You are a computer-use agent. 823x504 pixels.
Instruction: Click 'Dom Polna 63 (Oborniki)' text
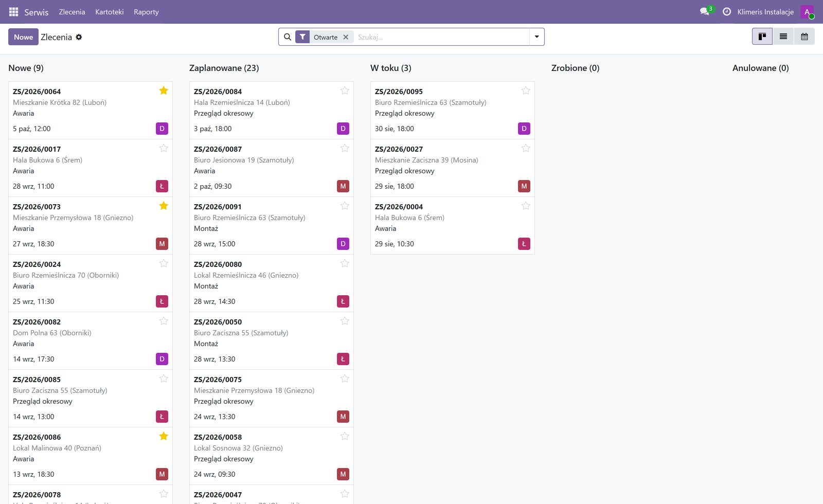click(x=52, y=333)
